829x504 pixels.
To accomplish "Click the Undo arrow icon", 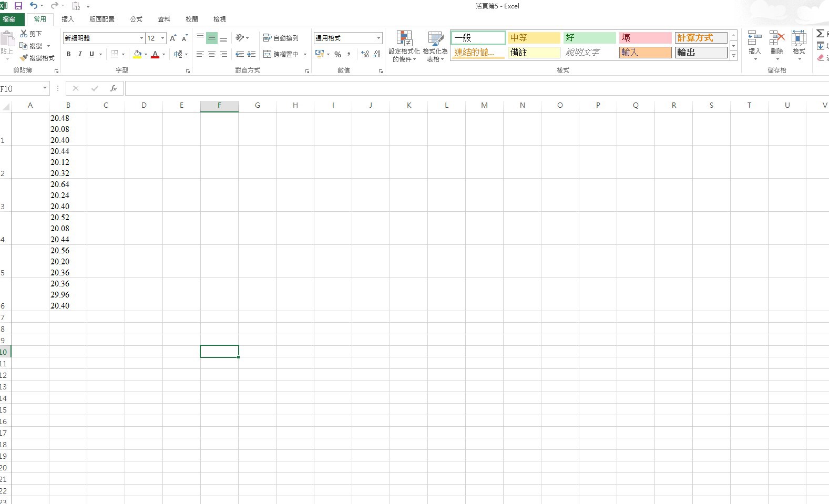I will tap(34, 6).
